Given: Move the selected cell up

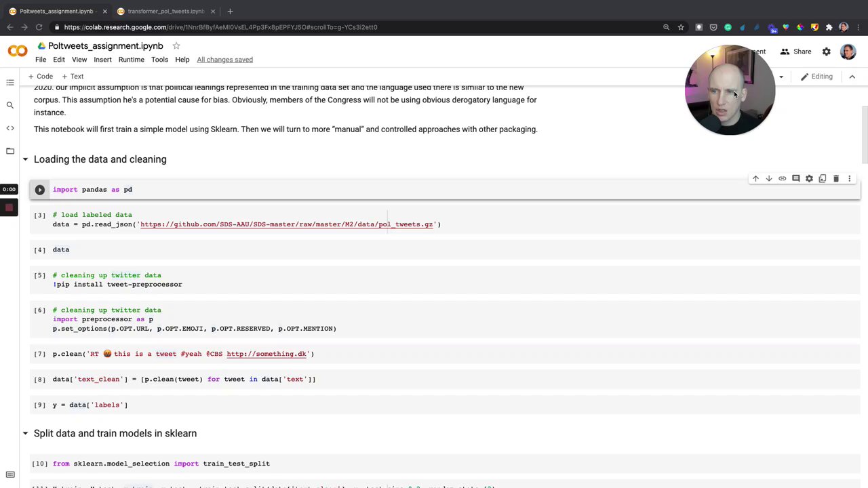Looking at the screenshot, I should [755, 178].
